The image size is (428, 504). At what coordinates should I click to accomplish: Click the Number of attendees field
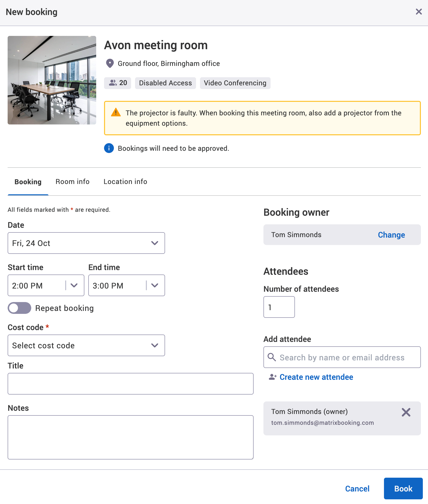(x=279, y=307)
